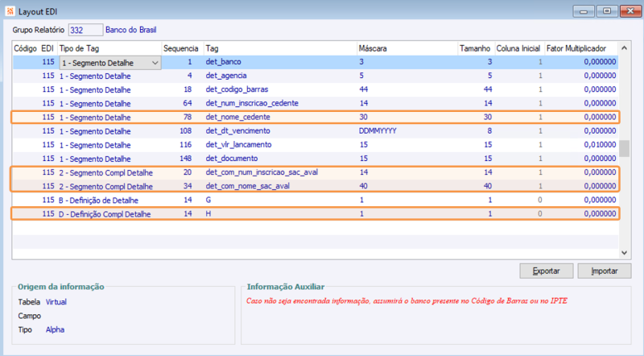Click the Banco do Brasil label
644x356 pixels.
click(131, 30)
